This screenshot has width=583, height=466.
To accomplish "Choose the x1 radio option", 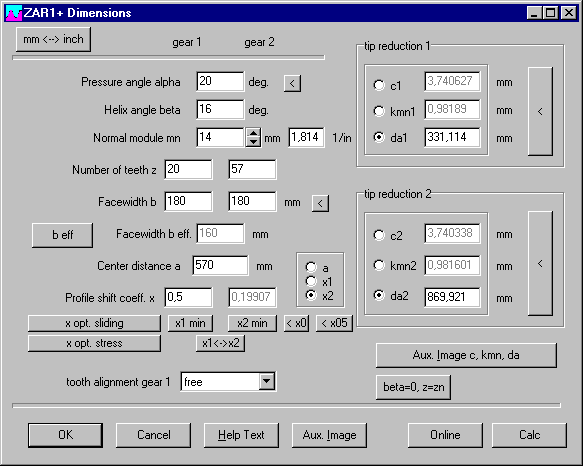I will [x=311, y=282].
